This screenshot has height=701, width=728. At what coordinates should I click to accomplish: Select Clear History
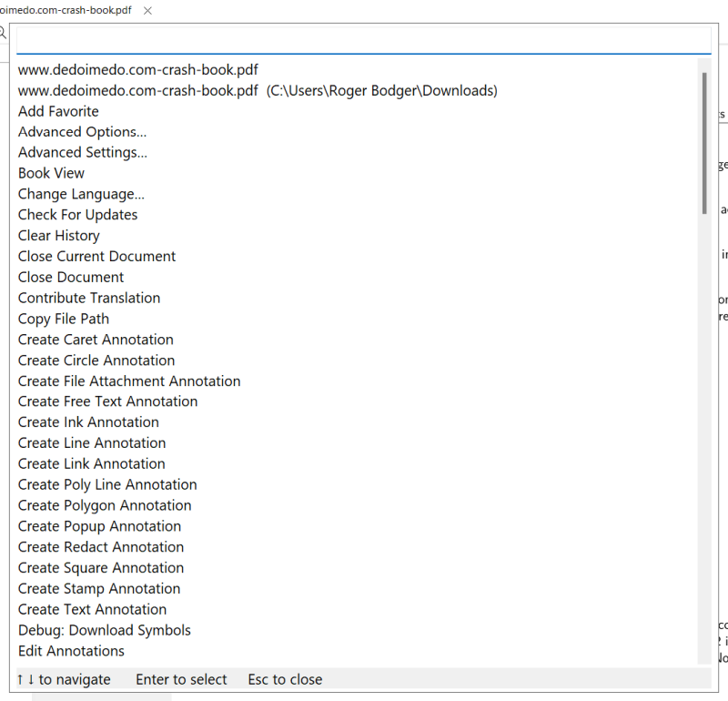(x=58, y=235)
